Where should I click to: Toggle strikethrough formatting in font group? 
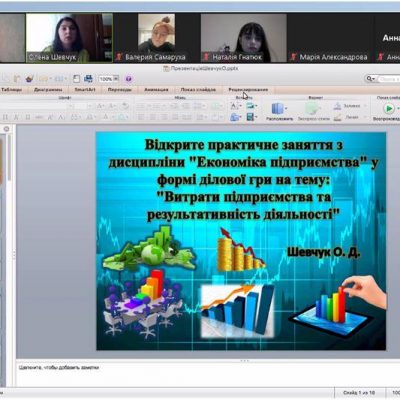[x=39, y=117]
